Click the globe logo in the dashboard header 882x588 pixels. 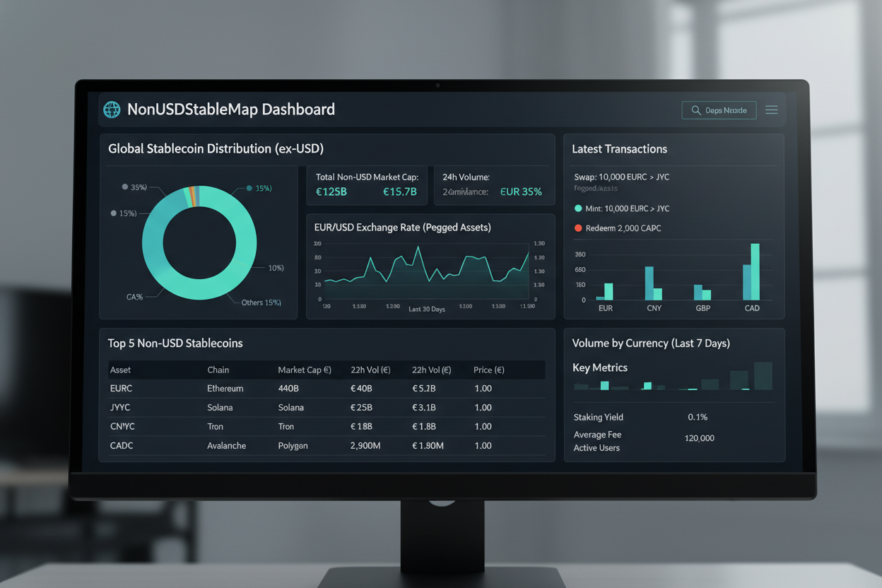[112, 110]
